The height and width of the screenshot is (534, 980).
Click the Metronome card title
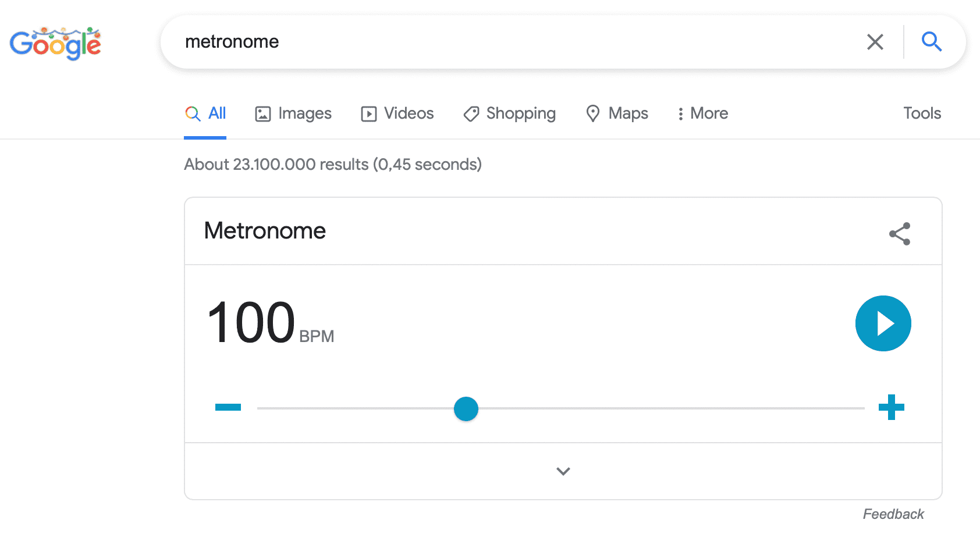tap(265, 231)
